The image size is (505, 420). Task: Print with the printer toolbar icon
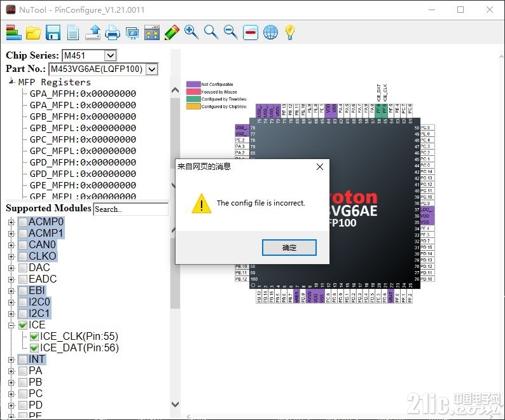click(x=113, y=32)
